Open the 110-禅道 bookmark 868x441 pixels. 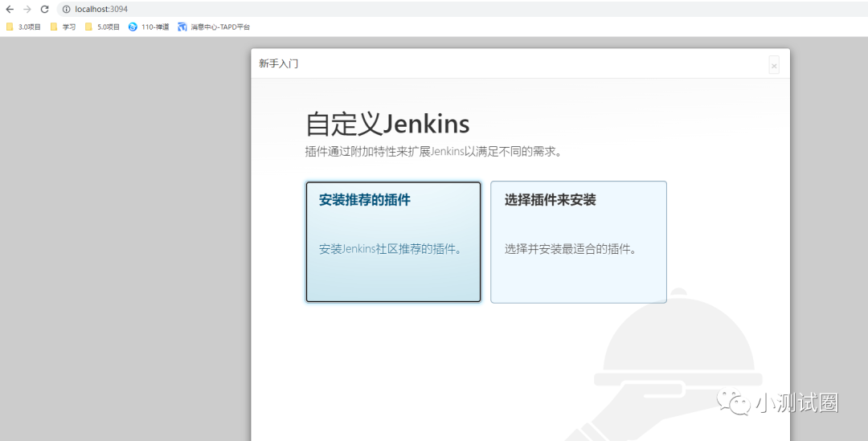tap(149, 27)
